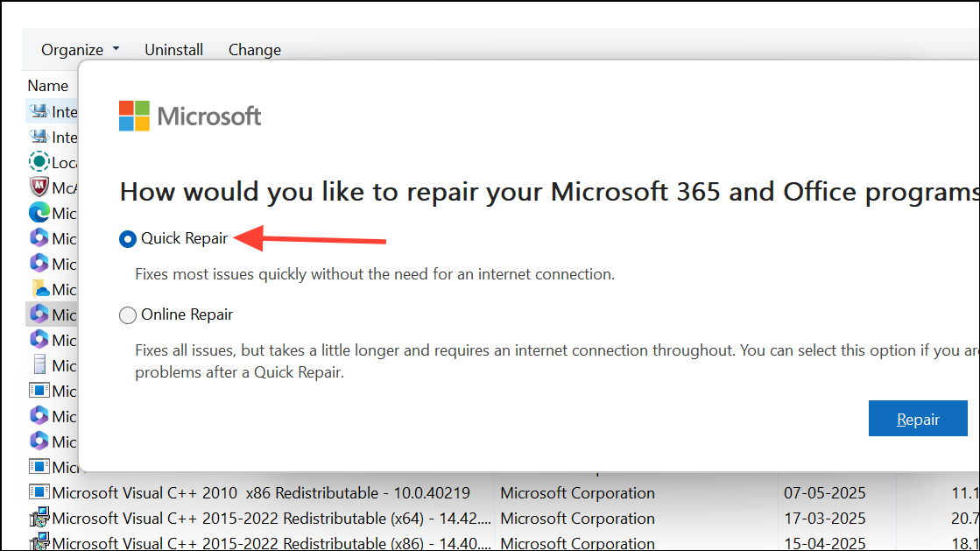The height and width of the screenshot is (551, 980).
Task: Click Change in the toolbar
Action: pos(254,50)
